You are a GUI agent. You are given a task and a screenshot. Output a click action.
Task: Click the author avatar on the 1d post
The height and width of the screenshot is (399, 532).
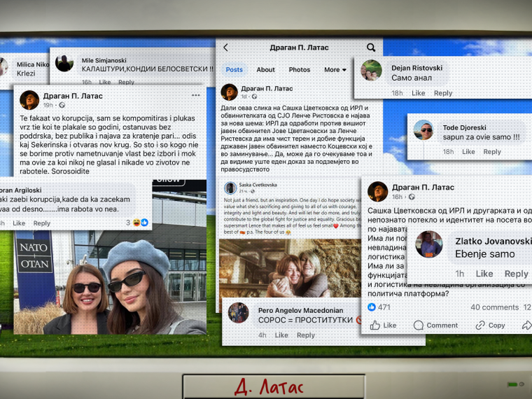[230, 92]
